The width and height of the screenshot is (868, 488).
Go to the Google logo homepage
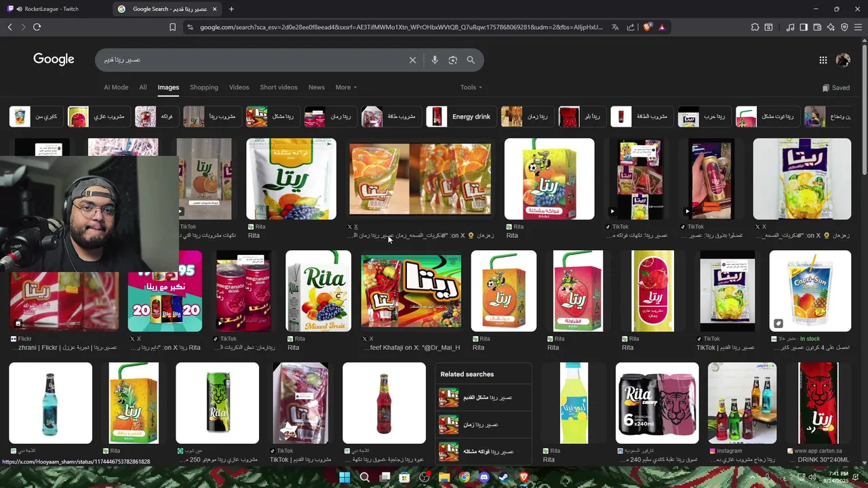click(54, 60)
